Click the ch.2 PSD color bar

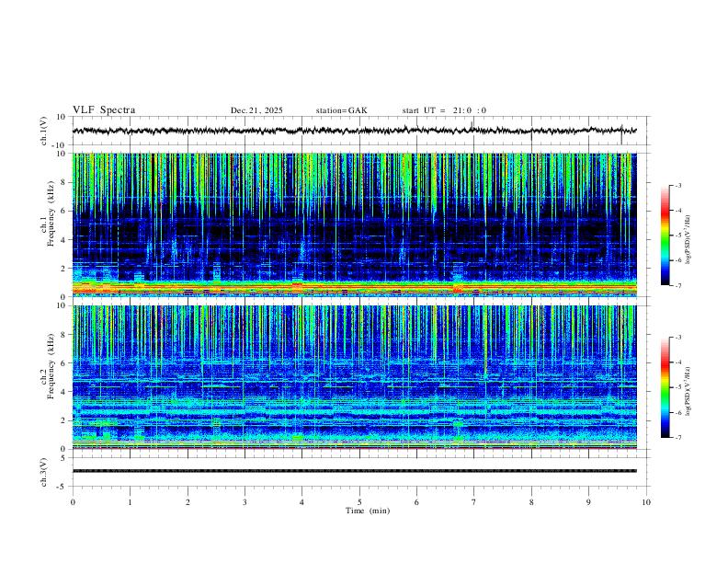[665, 387]
